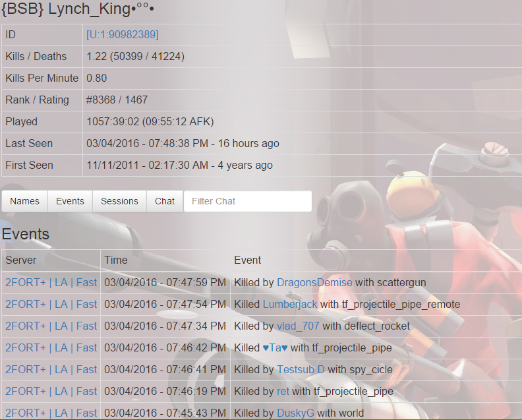The image size is (522, 420).
Task: Click the Kills Per Minute label
Action: 42,78
